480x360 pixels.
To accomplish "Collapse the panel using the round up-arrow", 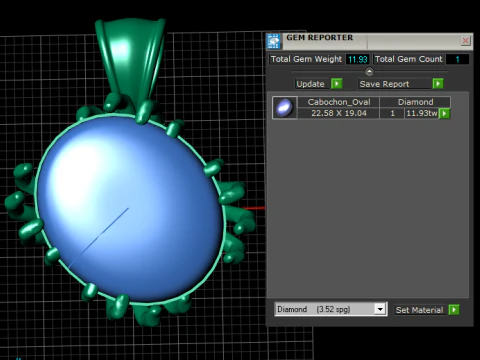I will pos(369,71).
